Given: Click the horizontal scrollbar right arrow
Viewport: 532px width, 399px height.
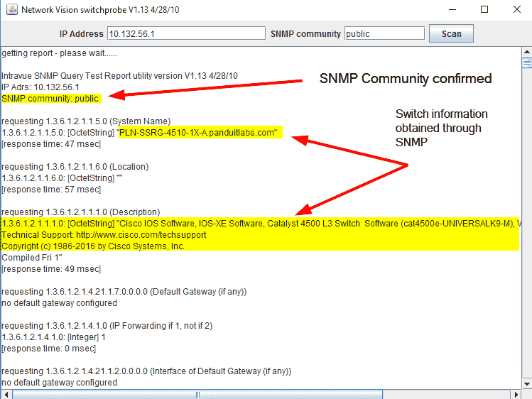Looking at the screenshot, I should 516,395.
